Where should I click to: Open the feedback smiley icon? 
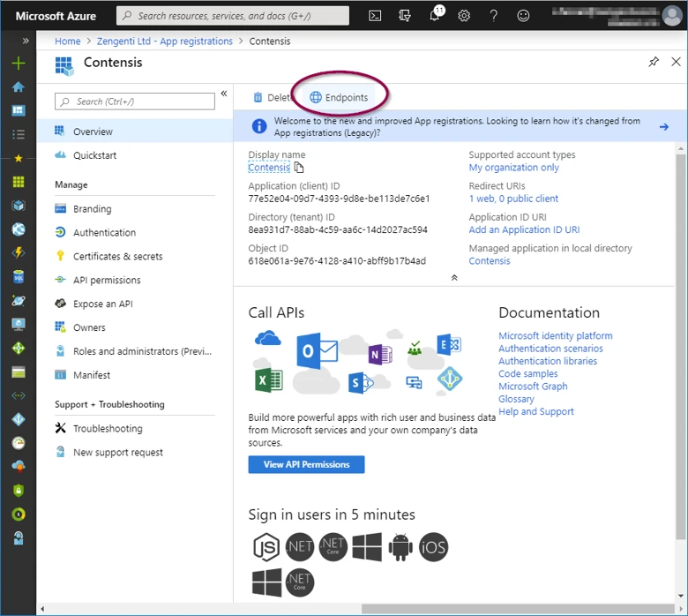pos(523,16)
